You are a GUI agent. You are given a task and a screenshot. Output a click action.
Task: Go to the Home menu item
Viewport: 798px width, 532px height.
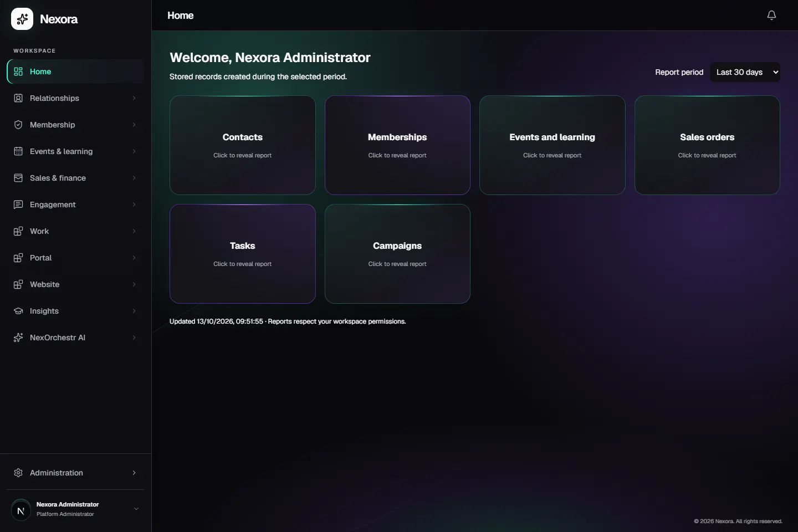point(75,71)
